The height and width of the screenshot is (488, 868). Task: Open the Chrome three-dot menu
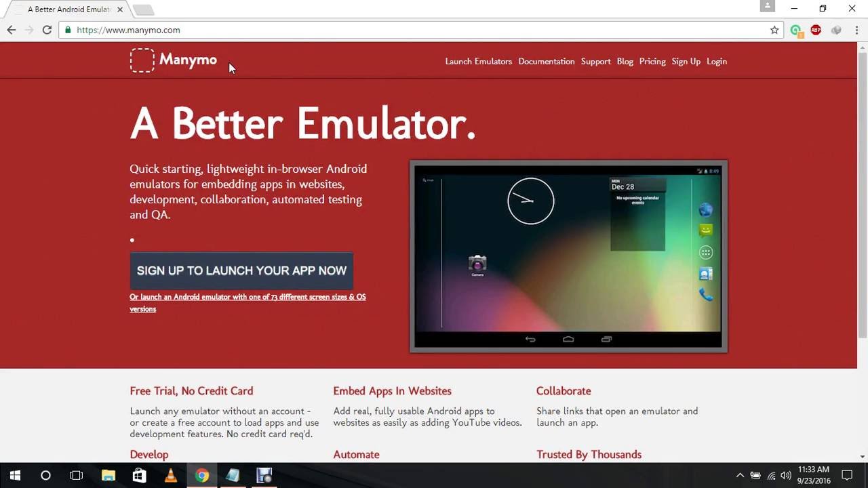tap(857, 30)
